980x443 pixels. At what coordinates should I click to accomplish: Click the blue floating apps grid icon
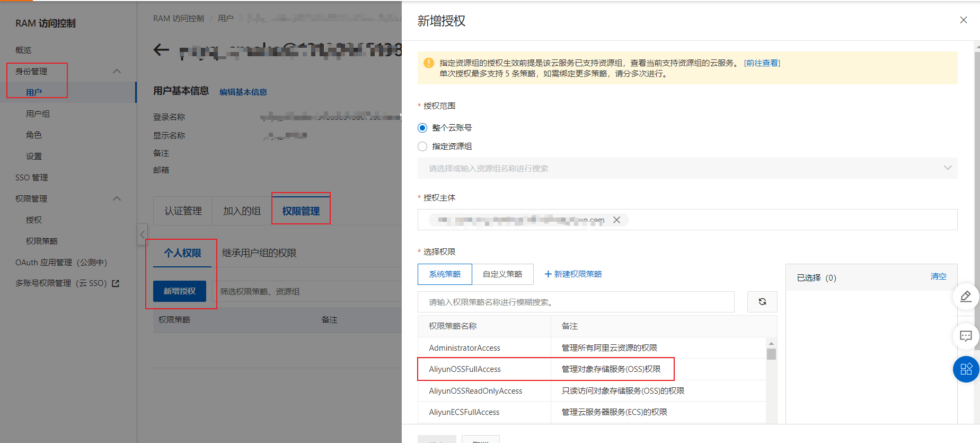(966, 369)
